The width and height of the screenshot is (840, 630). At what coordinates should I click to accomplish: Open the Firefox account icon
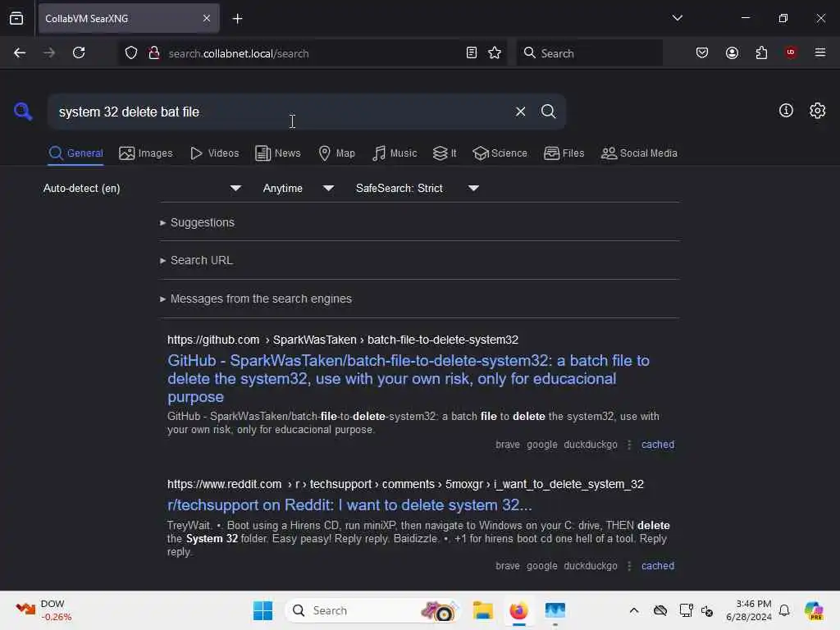pos(732,52)
